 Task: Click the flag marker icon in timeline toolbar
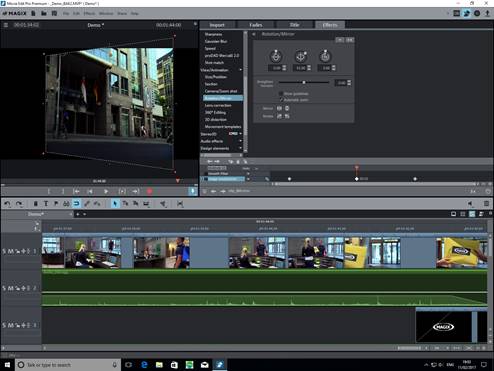tap(56, 203)
